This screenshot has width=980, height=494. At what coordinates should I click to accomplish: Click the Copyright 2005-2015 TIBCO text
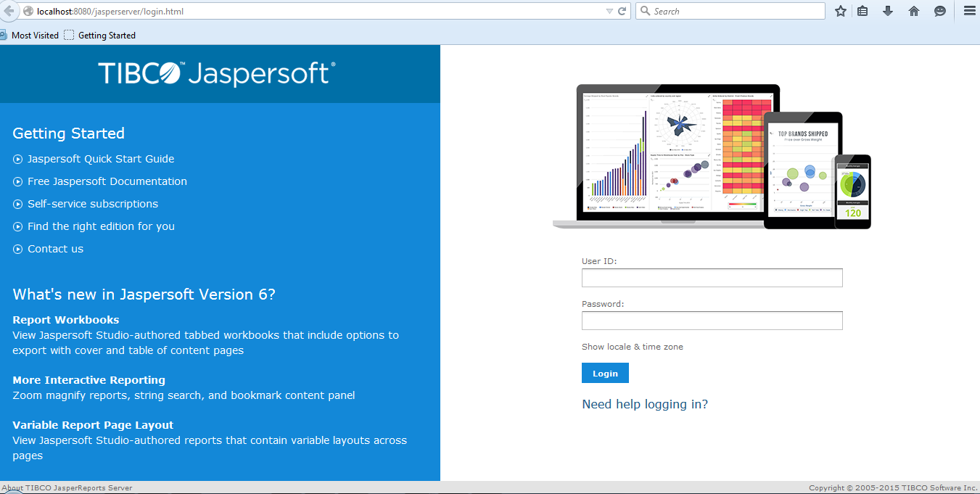pos(894,488)
